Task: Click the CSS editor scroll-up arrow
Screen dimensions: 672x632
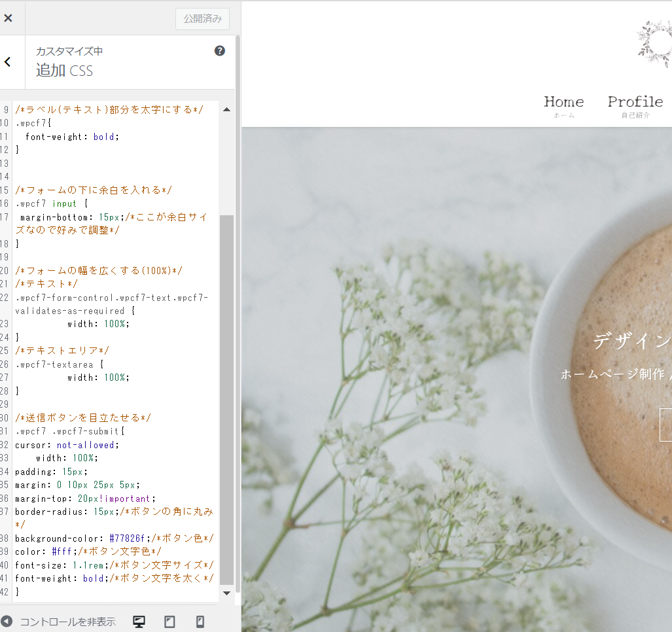Action: coord(226,109)
